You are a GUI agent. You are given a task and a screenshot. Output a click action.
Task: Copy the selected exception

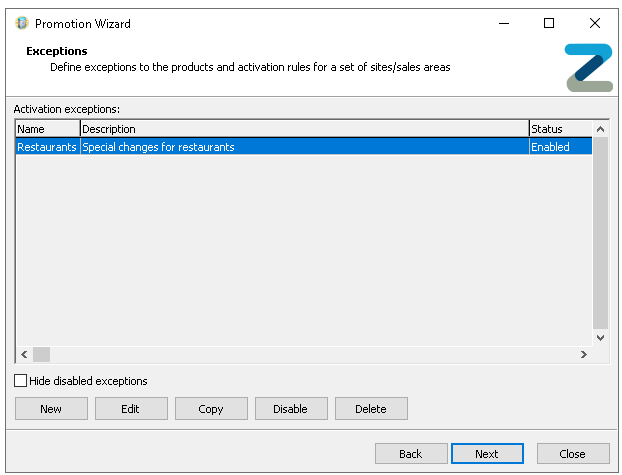211,409
